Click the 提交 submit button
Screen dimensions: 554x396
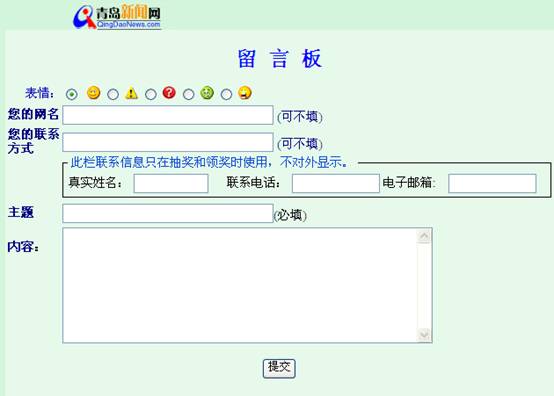279,368
